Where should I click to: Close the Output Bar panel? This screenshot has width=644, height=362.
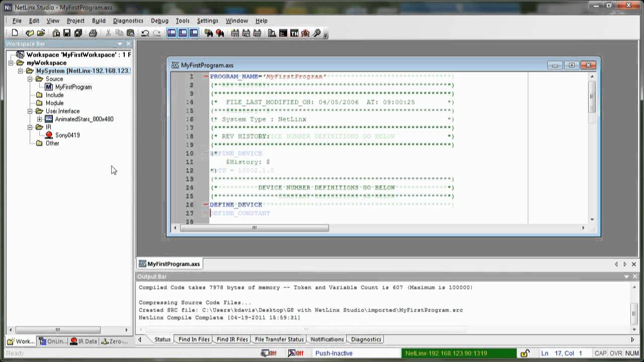pyautogui.click(x=635, y=277)
